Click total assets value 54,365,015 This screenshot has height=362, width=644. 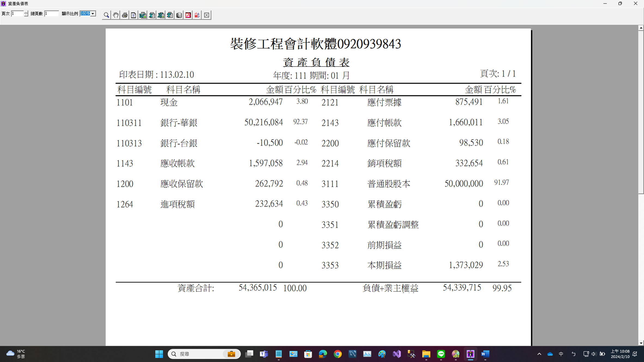tap(258, 288)
